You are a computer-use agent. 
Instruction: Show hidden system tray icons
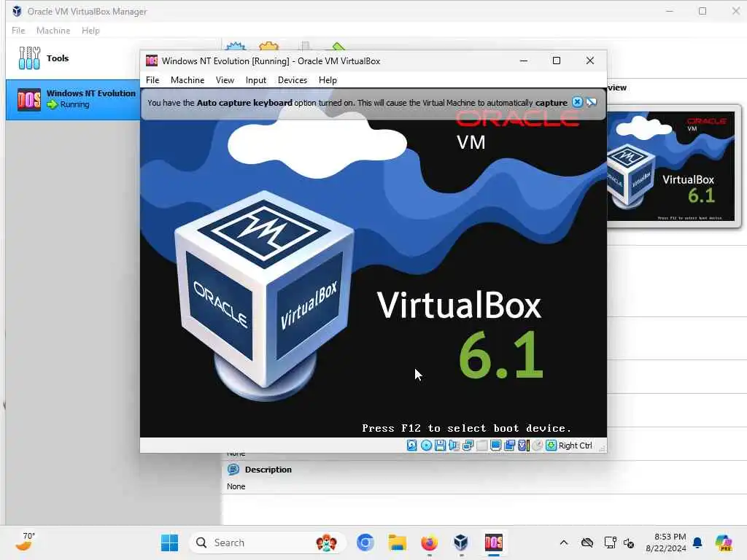564,542
